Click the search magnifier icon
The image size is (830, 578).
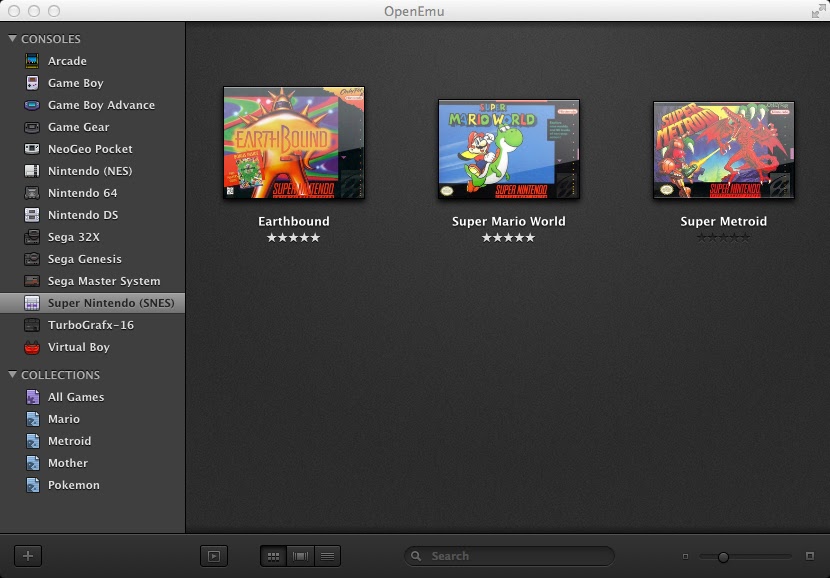tap(416, 556)
